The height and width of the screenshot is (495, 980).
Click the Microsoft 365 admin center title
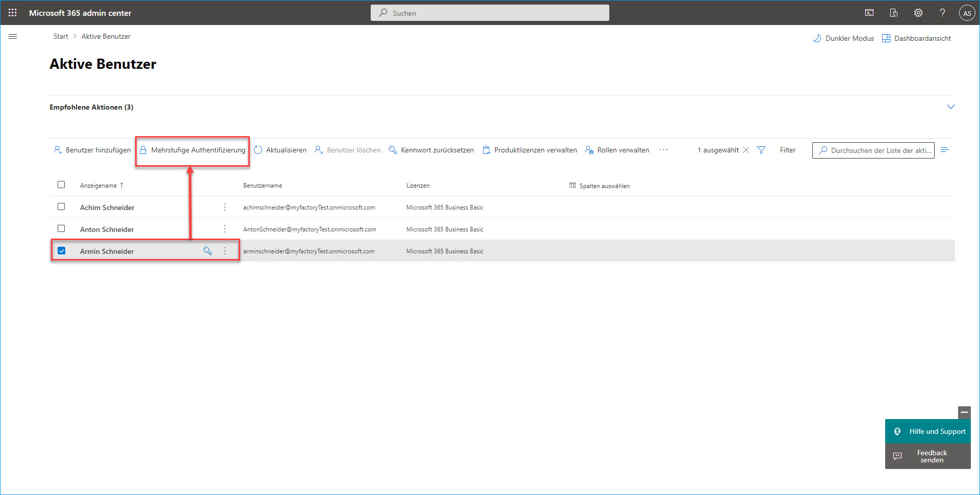pos(80,13)
